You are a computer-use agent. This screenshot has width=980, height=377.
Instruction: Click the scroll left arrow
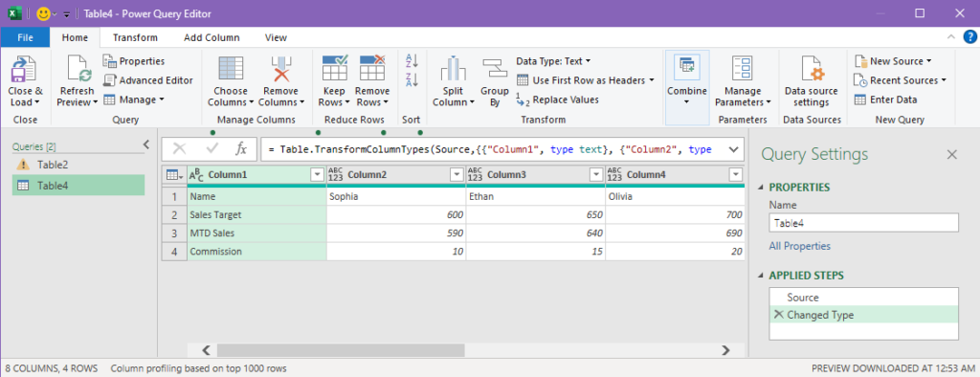coord(207,350)
